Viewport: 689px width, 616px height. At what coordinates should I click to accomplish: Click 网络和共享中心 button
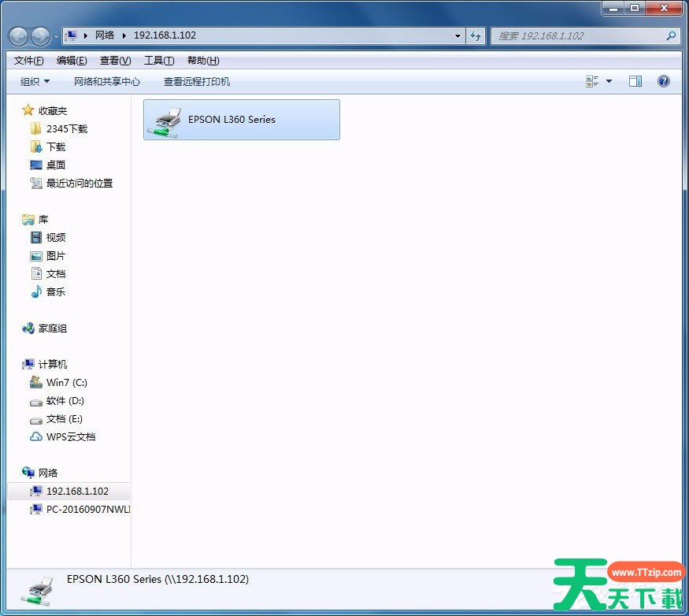coord(107,81)
